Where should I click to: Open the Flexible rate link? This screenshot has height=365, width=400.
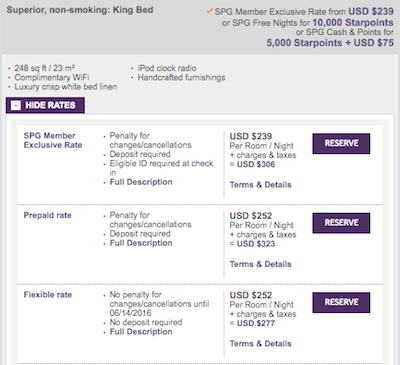click(x=48, y=295)
